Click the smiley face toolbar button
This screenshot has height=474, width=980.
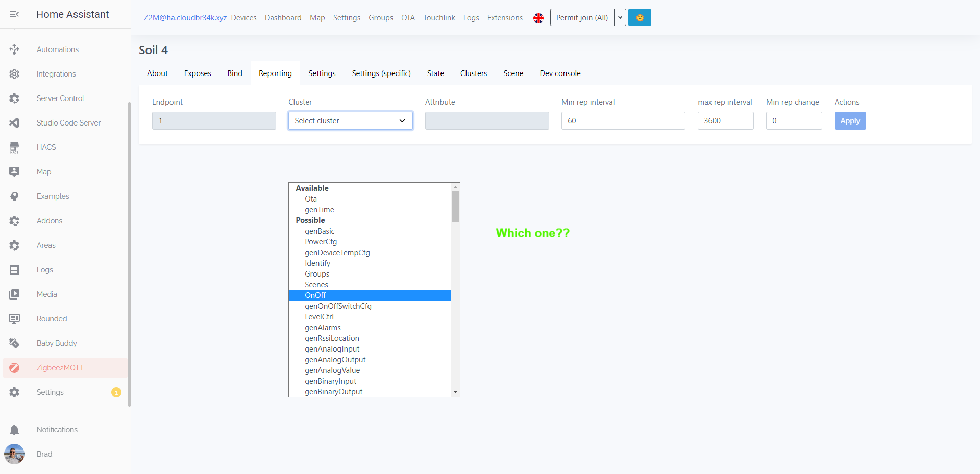click(639, 17)
